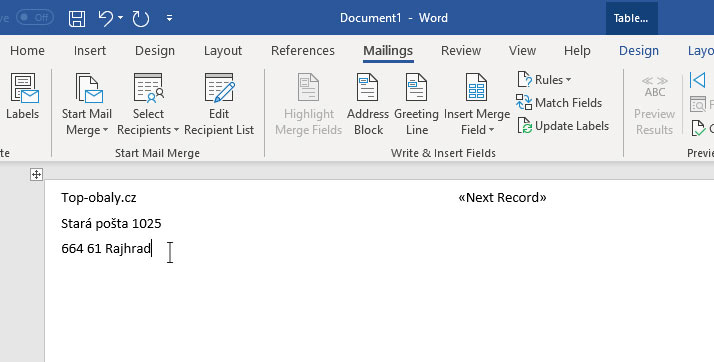
Task: Expand the Start Mail Merge dropdown arrow
Action: click(x=106, y=130)
